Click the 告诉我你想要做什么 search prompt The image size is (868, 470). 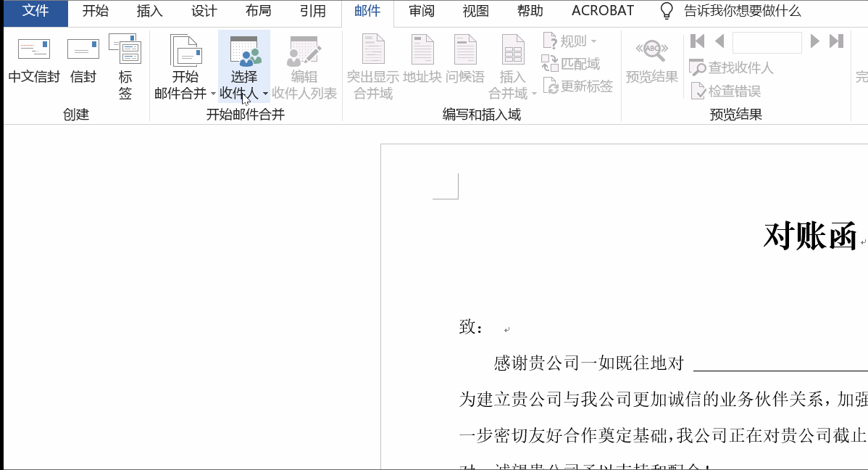(740, 11)
